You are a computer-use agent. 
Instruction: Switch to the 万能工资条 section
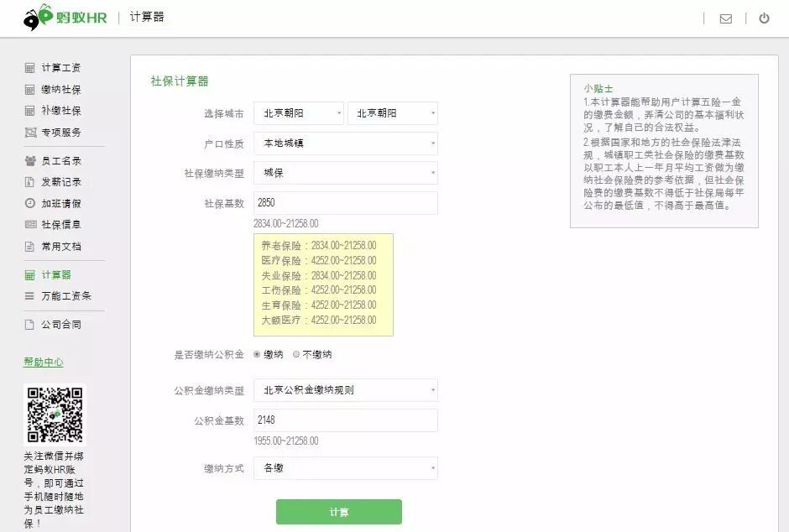pyautogui.click(x=55, y=295)
